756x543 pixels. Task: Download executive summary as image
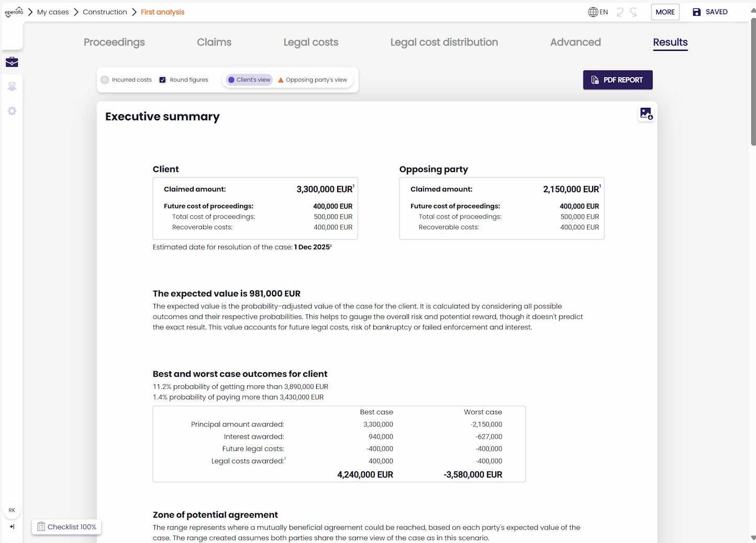tap(646, 114)
